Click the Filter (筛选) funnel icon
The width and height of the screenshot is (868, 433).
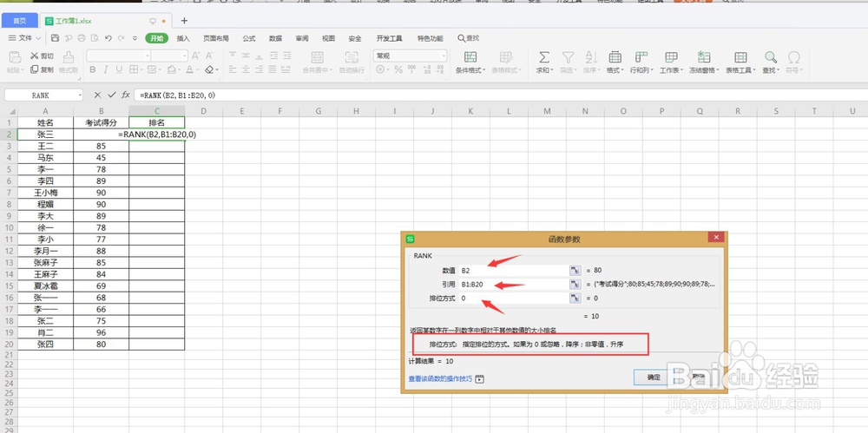pyautogui.click(x=568, y=57)
